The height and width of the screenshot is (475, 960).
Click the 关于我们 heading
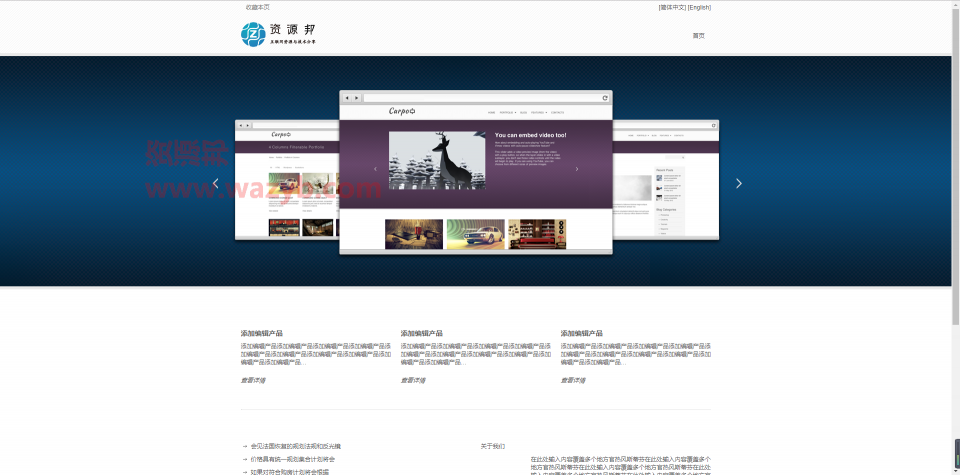(x=493, y=446)
